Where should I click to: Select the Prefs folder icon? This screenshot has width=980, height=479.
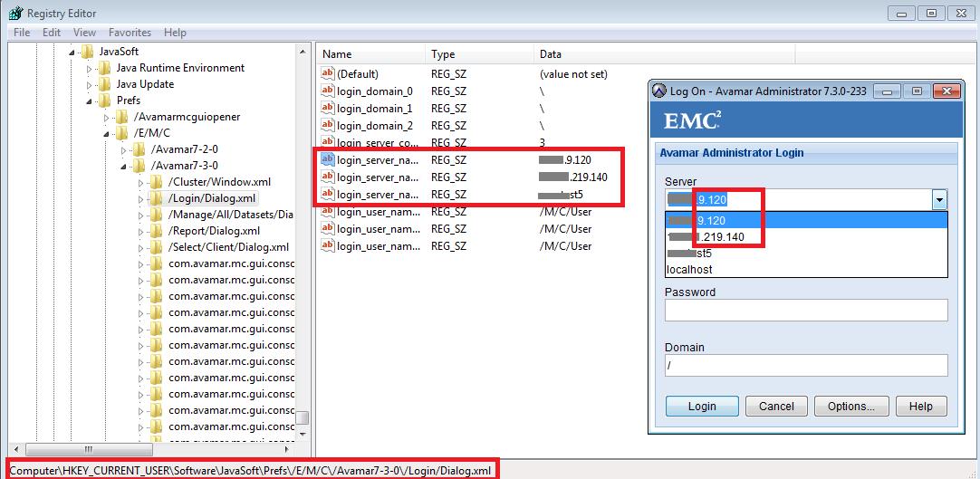tap(104, 100)
